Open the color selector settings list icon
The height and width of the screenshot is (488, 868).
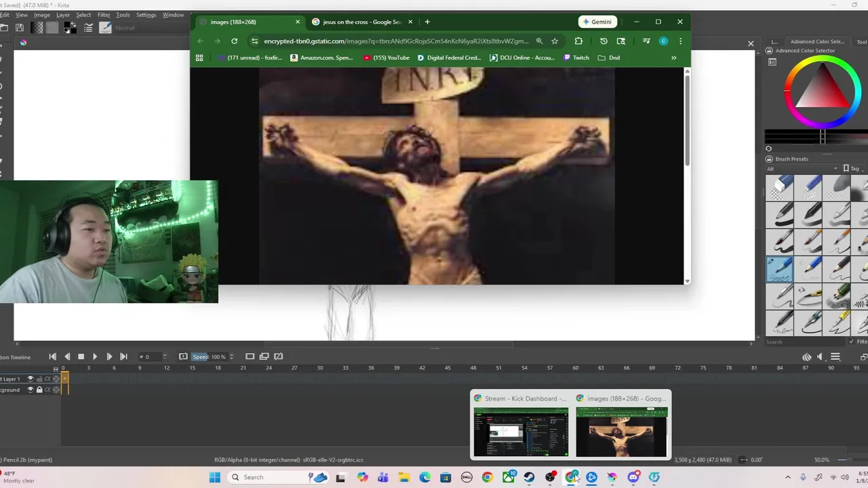pos(772,62)
